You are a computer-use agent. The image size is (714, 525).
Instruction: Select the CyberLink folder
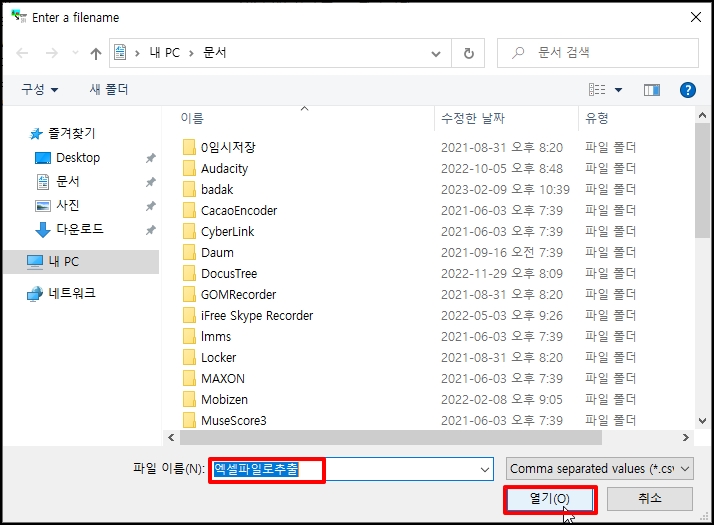[228, 232]
